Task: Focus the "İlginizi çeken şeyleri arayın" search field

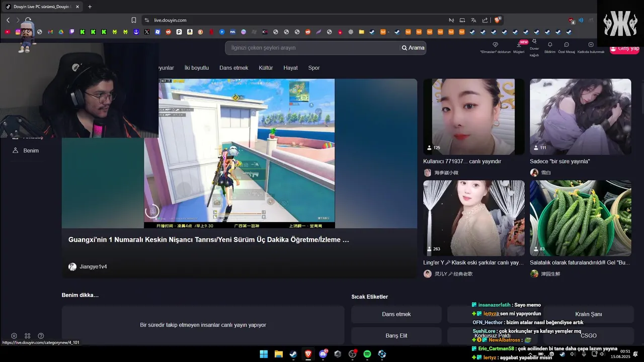Action: tap(312, 48)
